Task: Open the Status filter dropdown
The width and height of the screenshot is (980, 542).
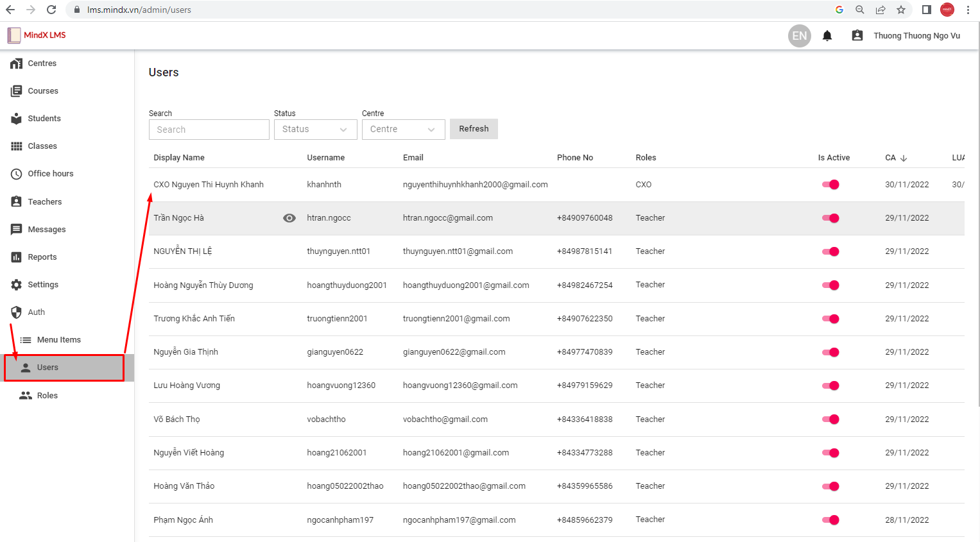Action: (315, 130)
